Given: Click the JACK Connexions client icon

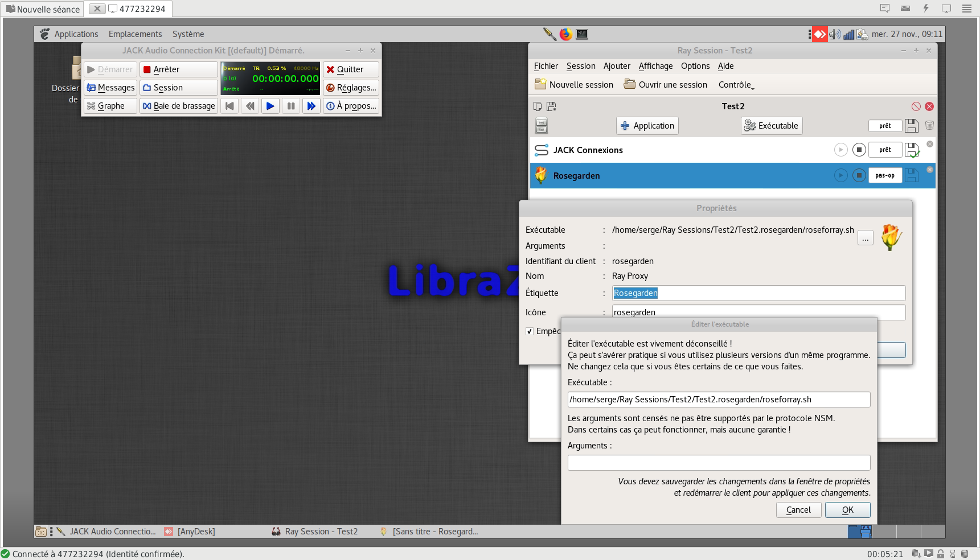Looking at the screenshot, I should 541,150.
